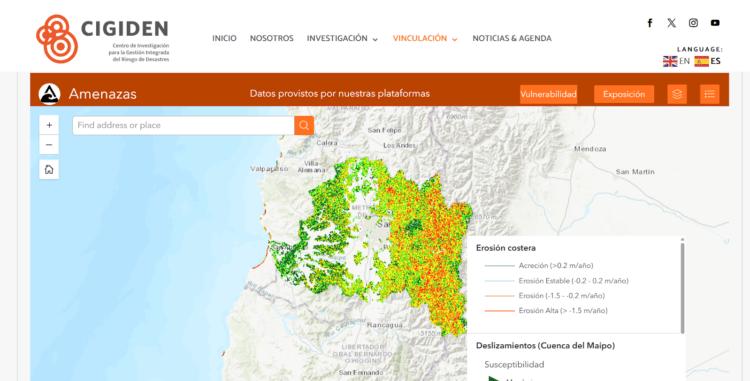
Task: Click the Acreción green legend line
Action: (x=499, y=265)
